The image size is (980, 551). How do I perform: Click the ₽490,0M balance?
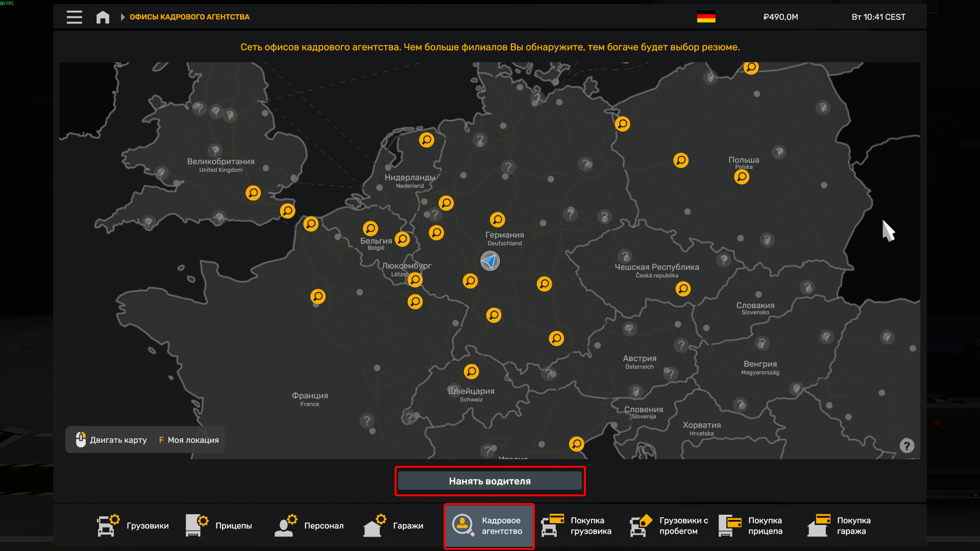click(x=780, y=17)
